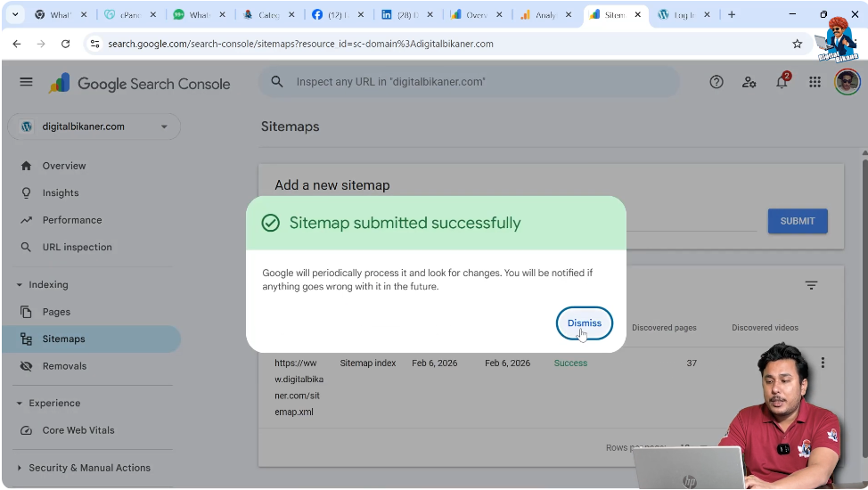This screenshot has width=868, height=490.
Task: Open the Help icon
Action: click(717, 83)
